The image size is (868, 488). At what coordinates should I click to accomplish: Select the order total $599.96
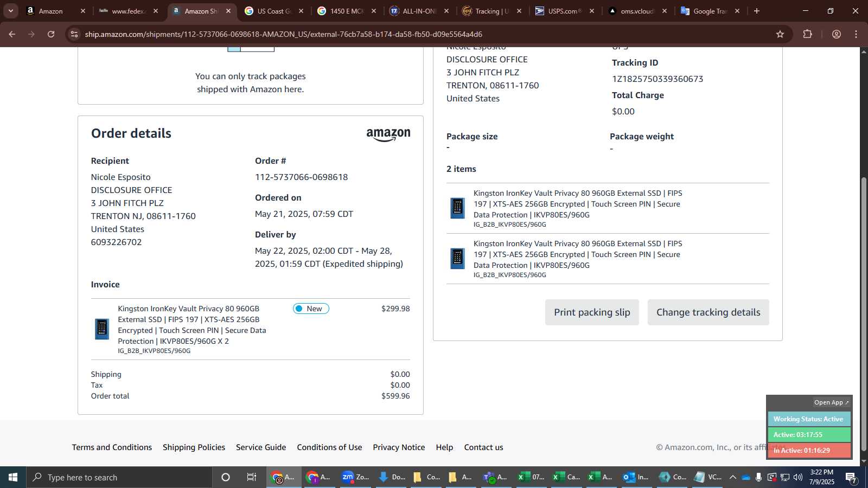pyautogui.click(x=395, y=396)
